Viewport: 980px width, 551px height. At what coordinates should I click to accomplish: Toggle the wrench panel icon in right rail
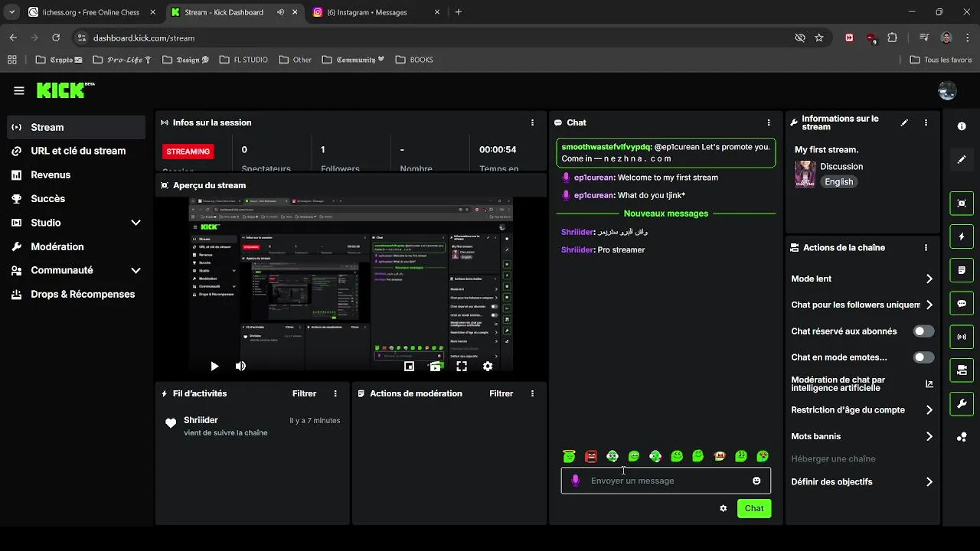pyautogui.click(x=962, y=403)
